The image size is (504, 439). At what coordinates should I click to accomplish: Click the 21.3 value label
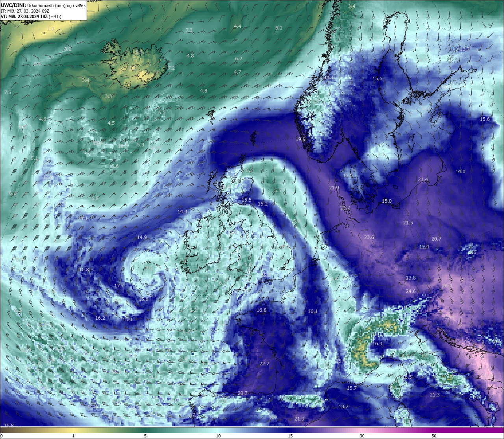coord(435,395)
